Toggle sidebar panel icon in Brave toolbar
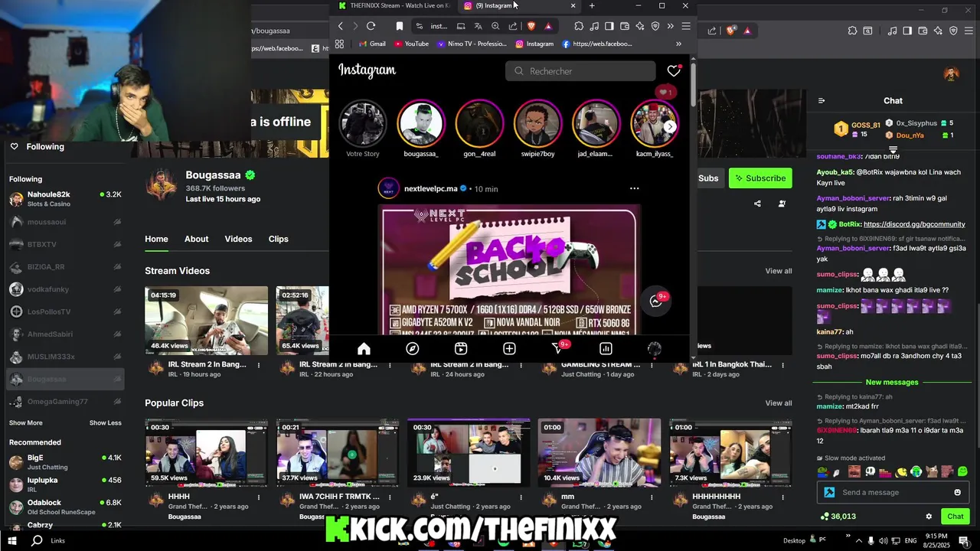Screen dimensions: 980x551 [609, 26]
